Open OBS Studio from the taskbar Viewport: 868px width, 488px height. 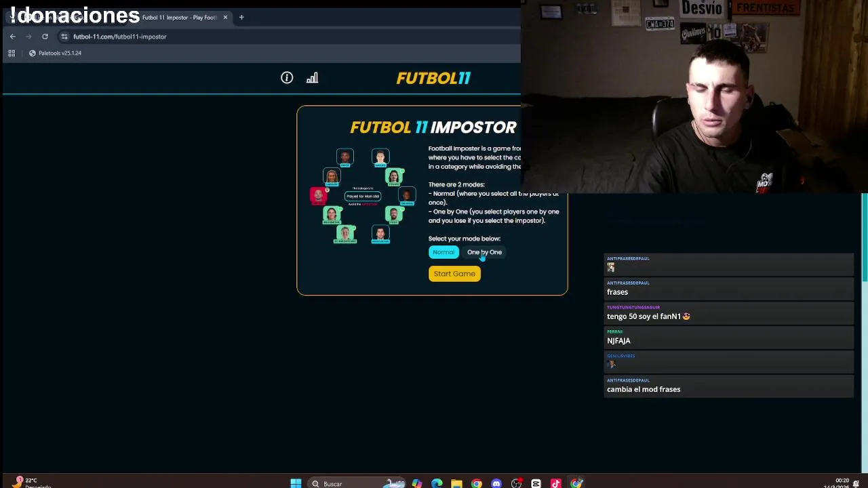click(x=517, y=483)
